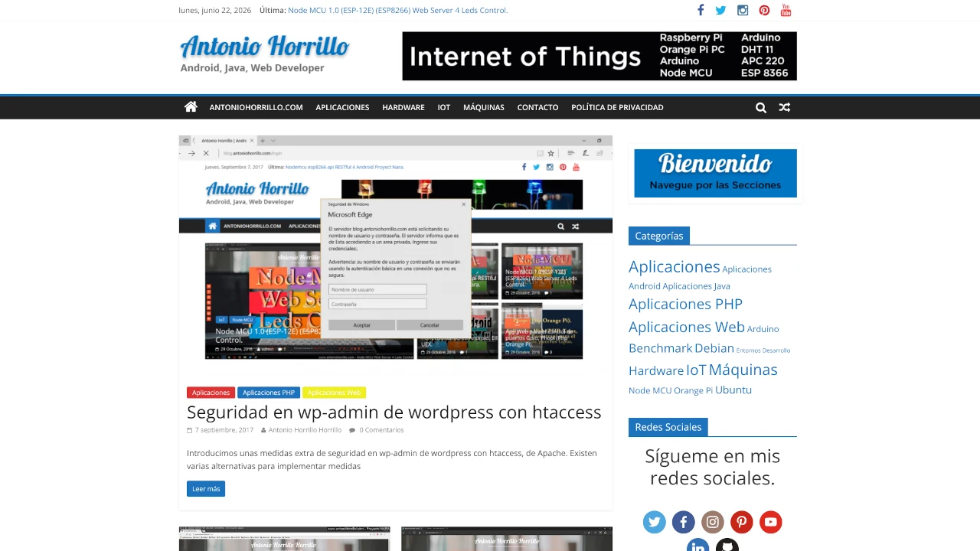
Task: Click the excerpt starting Introducimos unas medidas extra
Action: click(392, 459)
